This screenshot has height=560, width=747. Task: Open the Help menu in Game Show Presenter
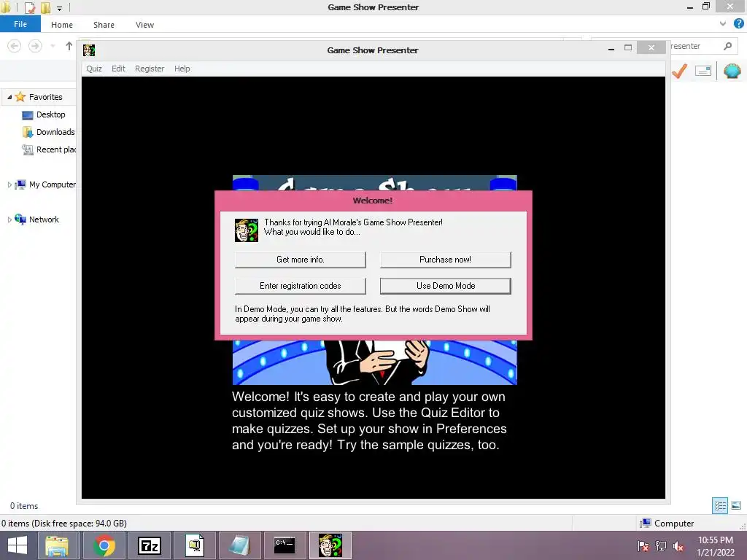(x=182, y=69)
